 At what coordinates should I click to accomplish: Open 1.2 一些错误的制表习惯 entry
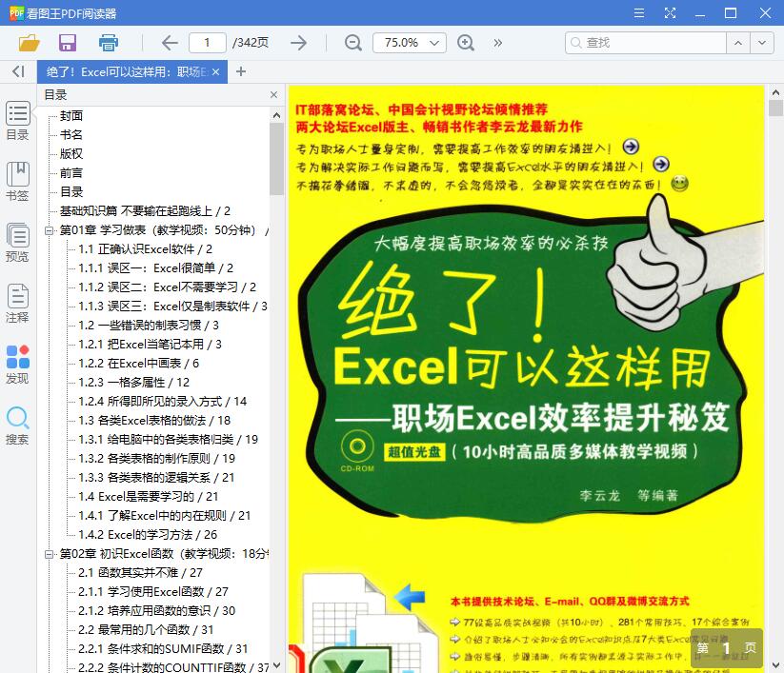pyautogui.click(x=149, y=326)
